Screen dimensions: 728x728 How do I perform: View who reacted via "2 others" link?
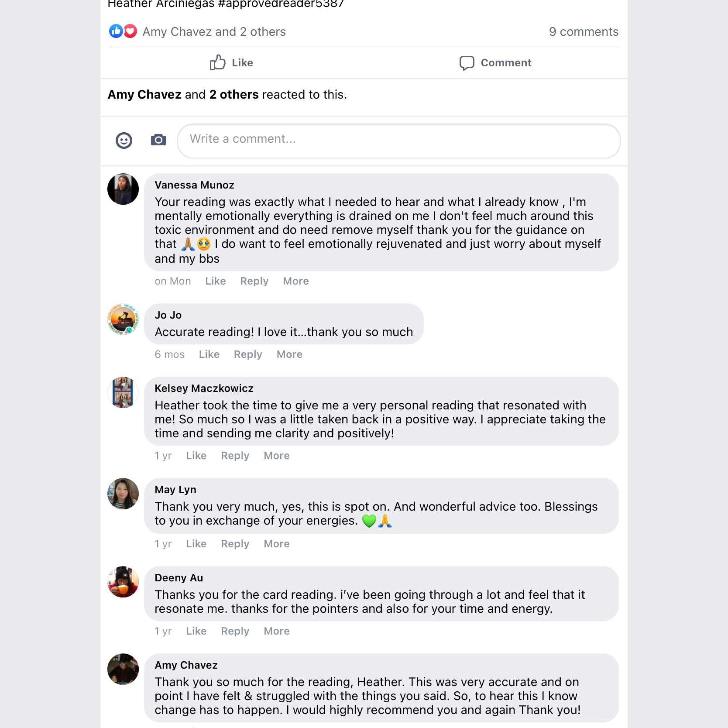pyautogui.click(x=234, y=95)
